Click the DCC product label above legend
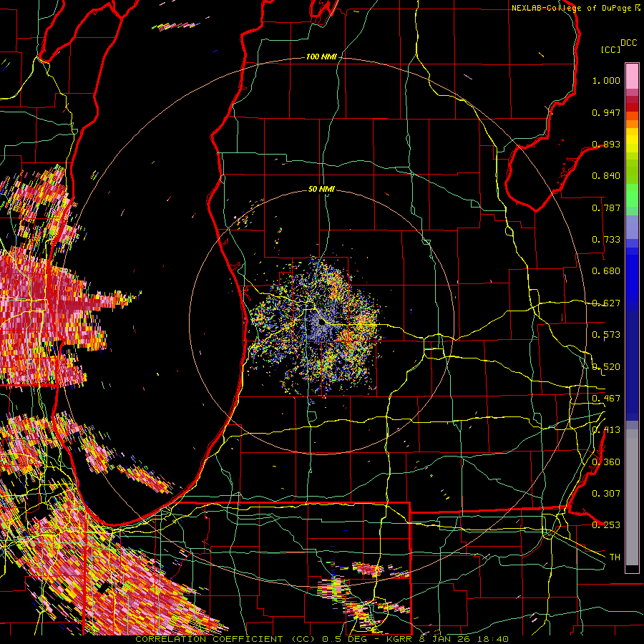 [628, 43]
